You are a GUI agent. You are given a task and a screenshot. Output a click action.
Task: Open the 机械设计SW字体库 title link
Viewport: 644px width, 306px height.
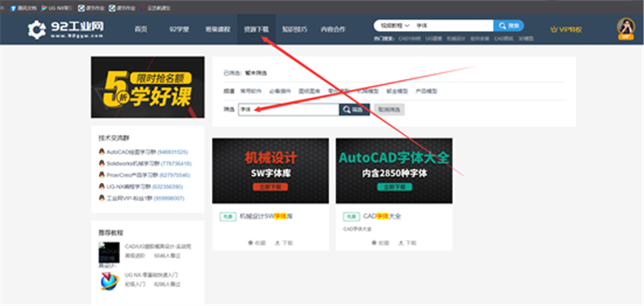click(x=267, y=216)
